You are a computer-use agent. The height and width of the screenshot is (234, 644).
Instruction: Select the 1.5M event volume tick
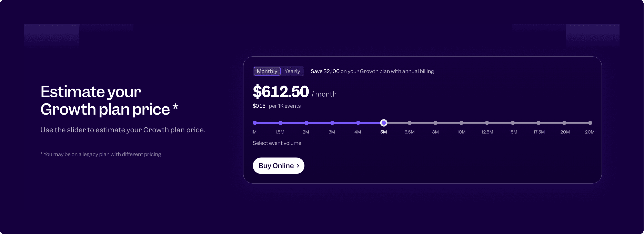click(281, 123)
